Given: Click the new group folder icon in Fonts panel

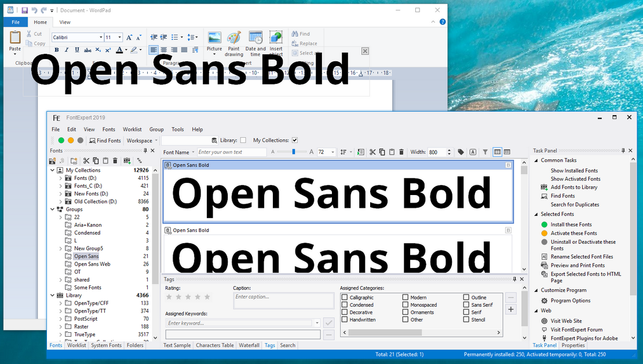Looking at the screenshot, I should tap(74, 160).
